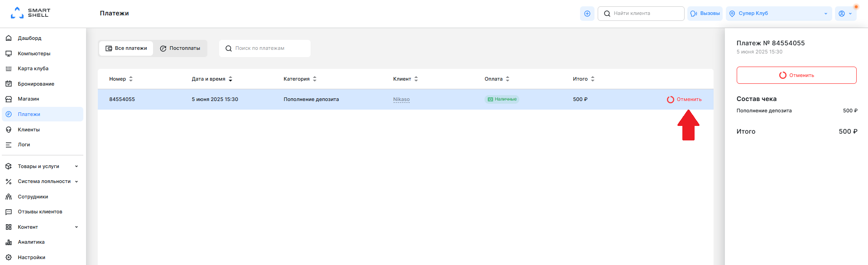
Task: Click magnifier icon in Найти клиента
Action: 607,14
